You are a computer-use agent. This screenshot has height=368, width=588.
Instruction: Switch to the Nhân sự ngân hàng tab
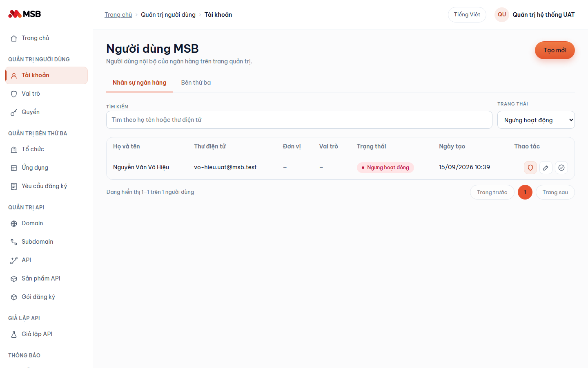139,83
